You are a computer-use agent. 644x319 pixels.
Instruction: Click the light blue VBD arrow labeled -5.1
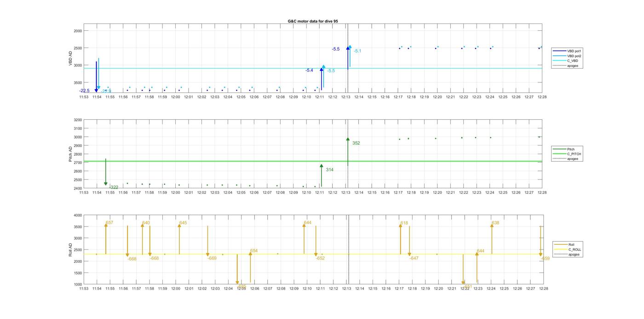[x=350, y=56]
